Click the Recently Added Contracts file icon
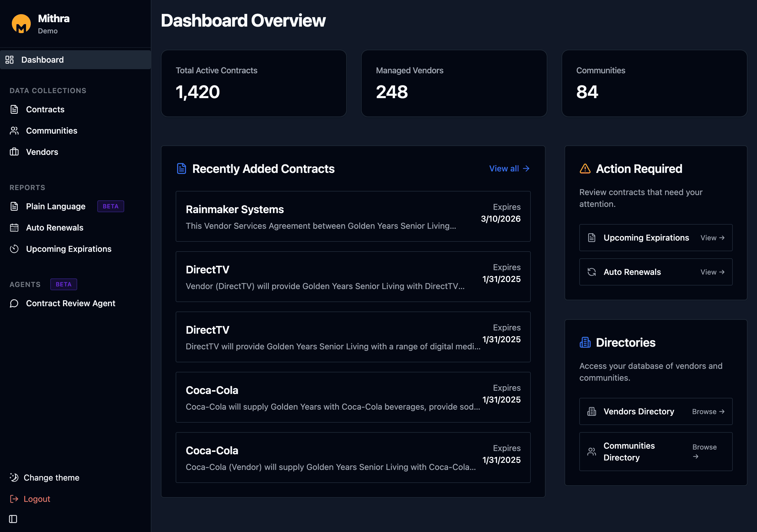 pyautogui.click(x=182, y=168)
